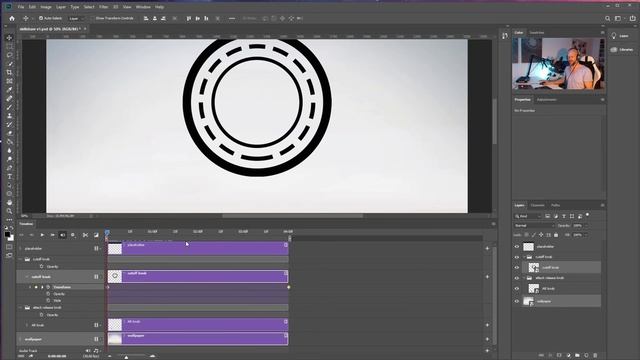Click the layer Opacity value field
Screen dimensions: 640x360
pyautogui.click(x=577, y=225)
